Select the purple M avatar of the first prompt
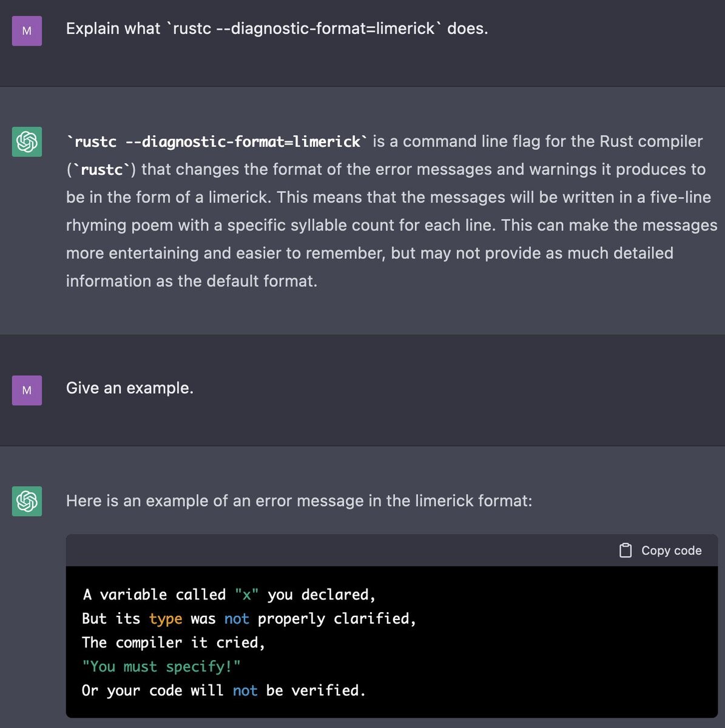Screen dimensions: 725x728 (x=27, y=31)
